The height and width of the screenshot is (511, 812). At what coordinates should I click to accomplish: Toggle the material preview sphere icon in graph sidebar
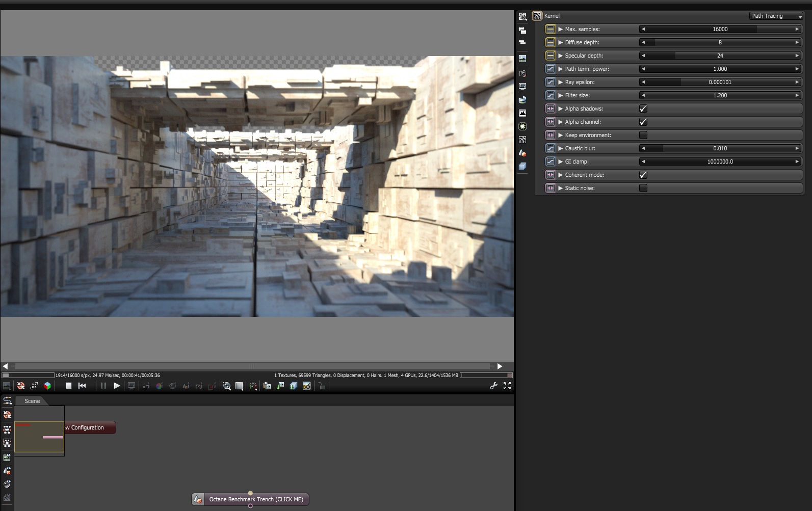pyautogui.click(x=7, y=484)
